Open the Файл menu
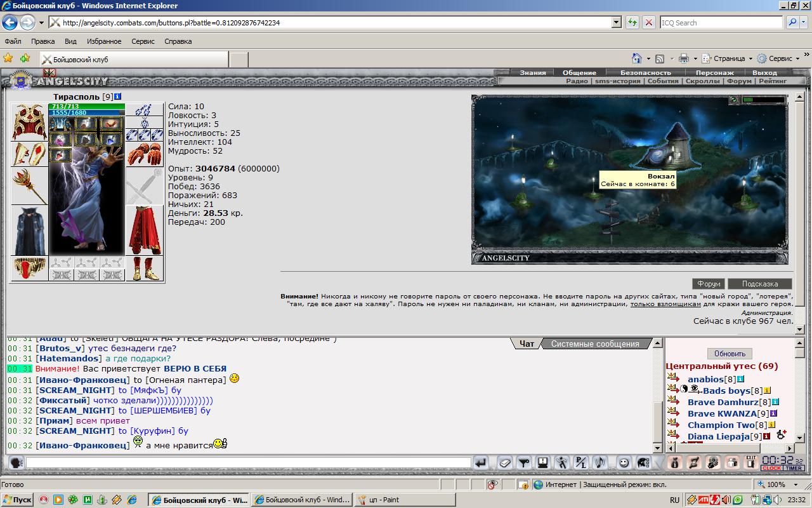This screenshot has height=508, width=812. click(13, 41)
